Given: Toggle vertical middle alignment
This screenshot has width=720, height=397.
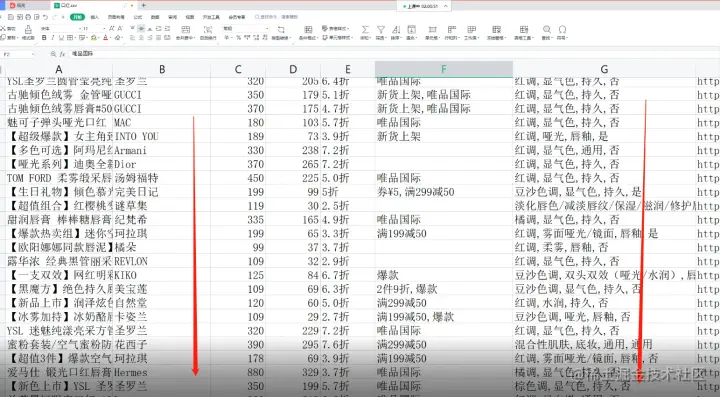Looking at the screenshot, I should click(x=141, y=28).
